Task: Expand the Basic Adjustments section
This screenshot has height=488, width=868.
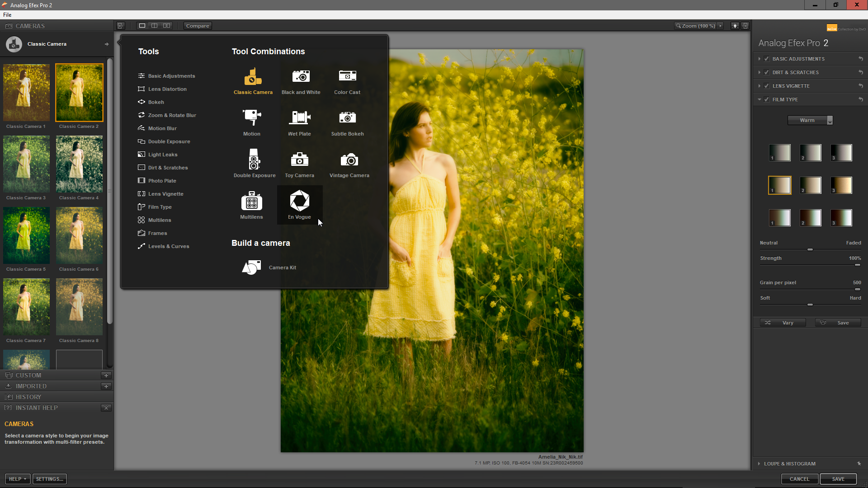Action: [759, 59]
